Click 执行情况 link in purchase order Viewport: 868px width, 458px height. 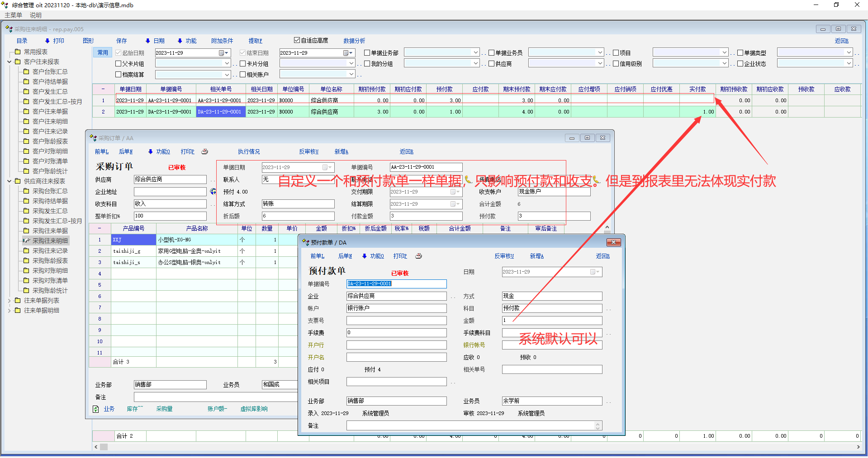point(249,152)
